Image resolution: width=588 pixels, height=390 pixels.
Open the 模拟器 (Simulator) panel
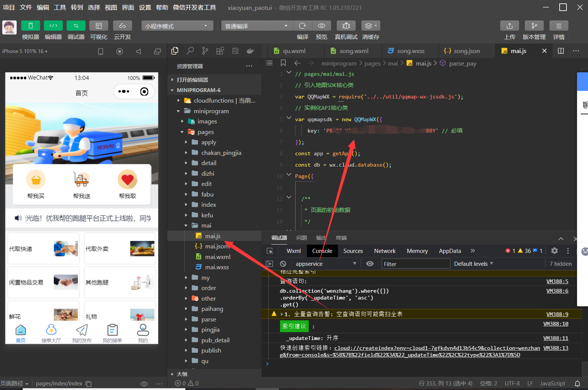coord(30,25)
